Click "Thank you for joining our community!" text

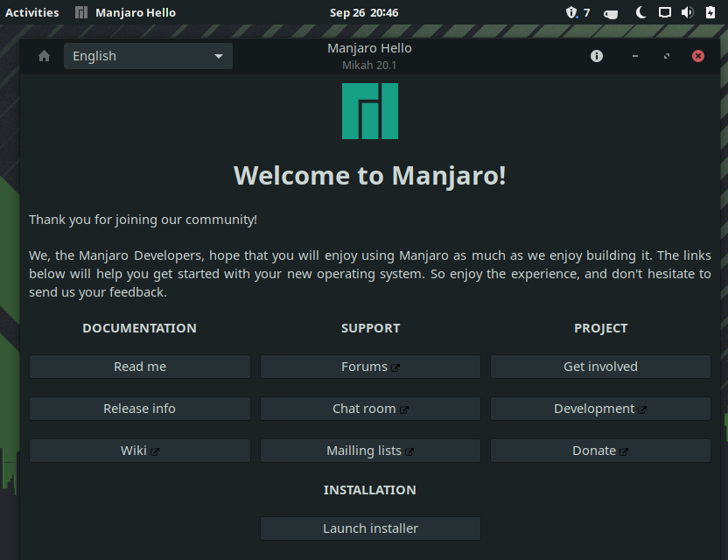(x=143, y=220)
